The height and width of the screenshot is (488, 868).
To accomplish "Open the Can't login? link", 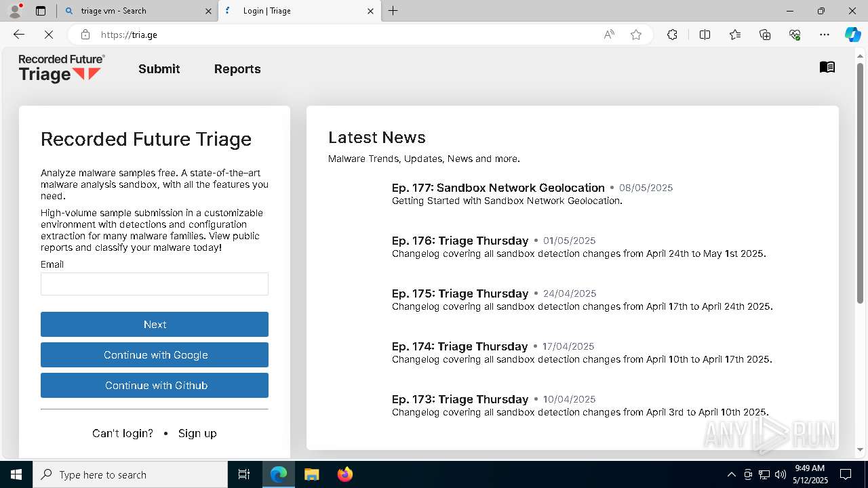I will (123, 433).
